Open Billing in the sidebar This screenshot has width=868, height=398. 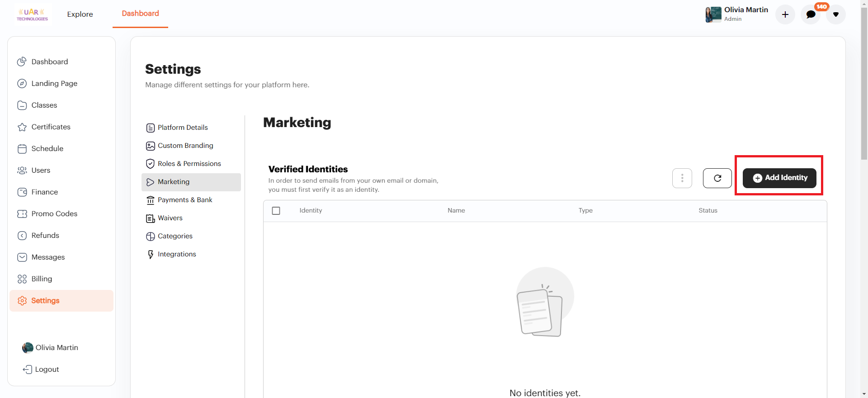[42, 279]
